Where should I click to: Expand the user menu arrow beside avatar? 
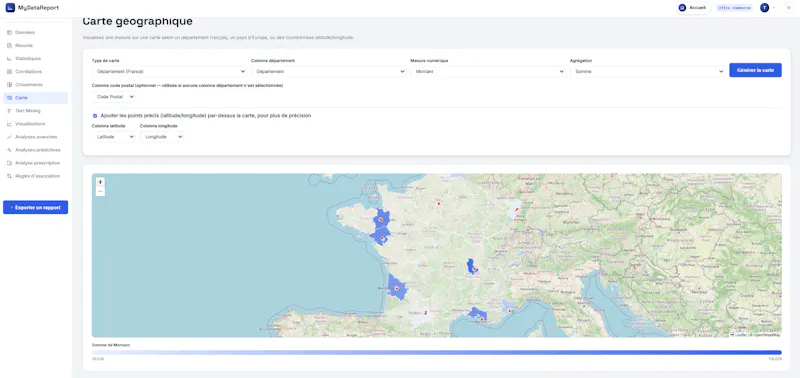[774, 8]
